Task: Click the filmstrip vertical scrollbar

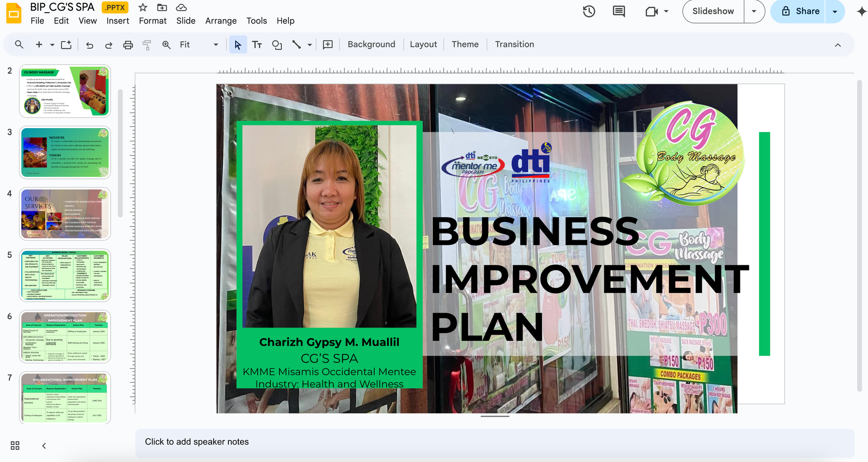Action: [120, 153]
